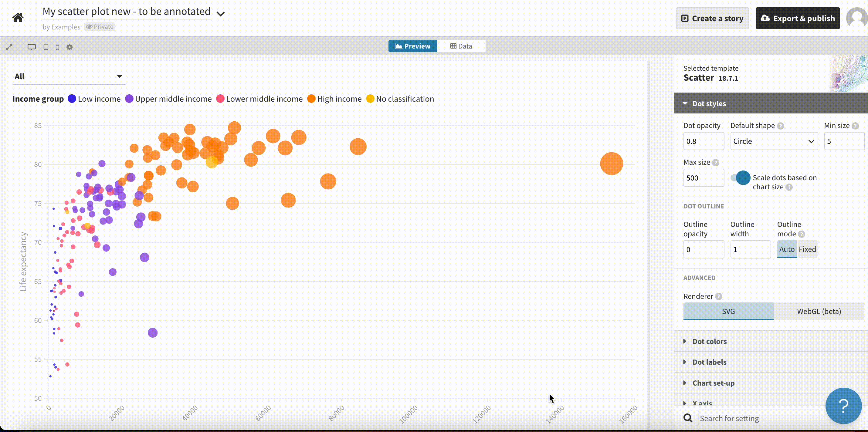Select Fixed outline mode

pos(808,249)
